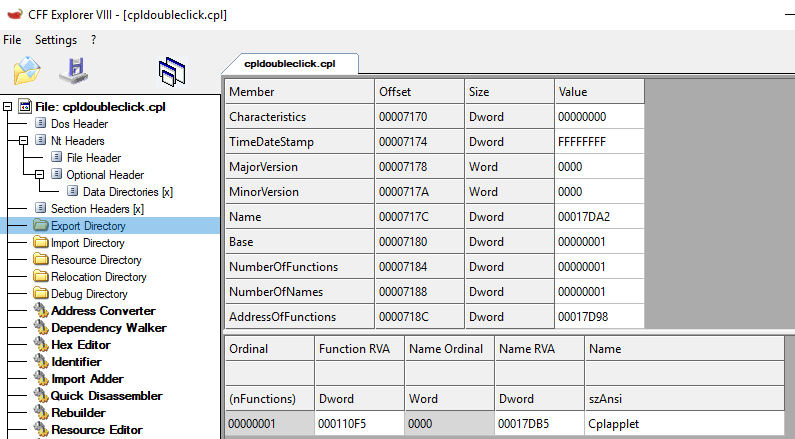Click the offset 0000717A cell
The width and height of the screenshot is (795, 439).
pyautogui.click(x=420, y=192)
